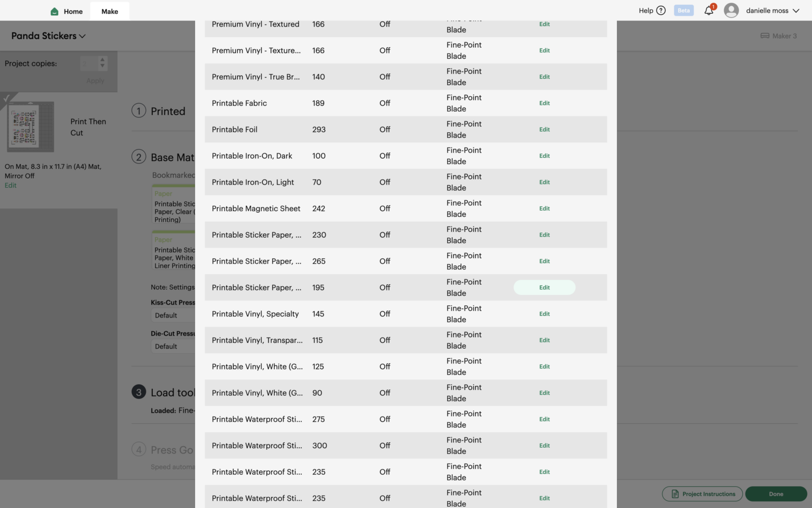Open the Kiss-Cut Pressure Default dropdown
Image resolution: width=812 pixels, height=508 pixels.
point(173,315)
